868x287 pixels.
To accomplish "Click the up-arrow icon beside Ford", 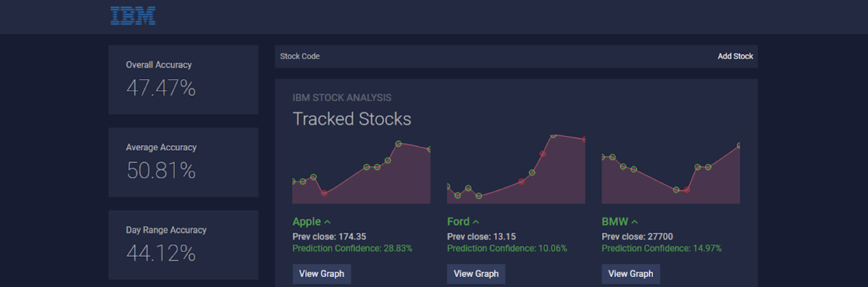I will [x=476, y=222].
